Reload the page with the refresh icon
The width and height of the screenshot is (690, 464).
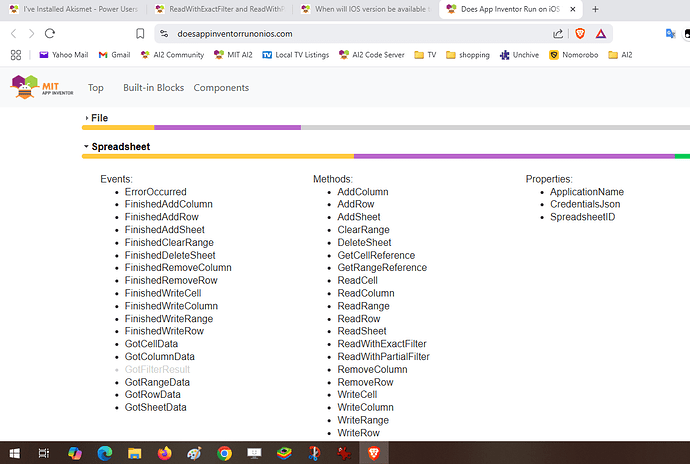pos(50,33)
